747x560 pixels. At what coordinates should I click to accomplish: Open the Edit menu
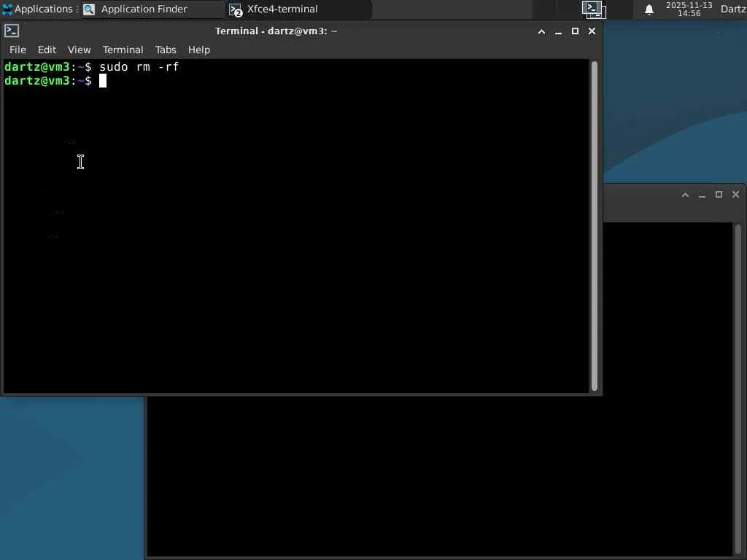[x=47, y=50]
